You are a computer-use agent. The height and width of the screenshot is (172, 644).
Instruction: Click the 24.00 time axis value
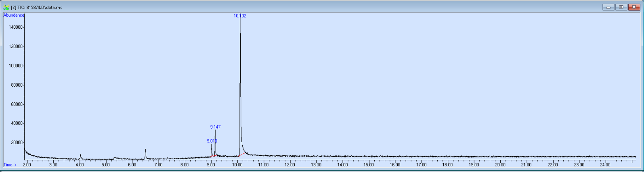(605, 165)
